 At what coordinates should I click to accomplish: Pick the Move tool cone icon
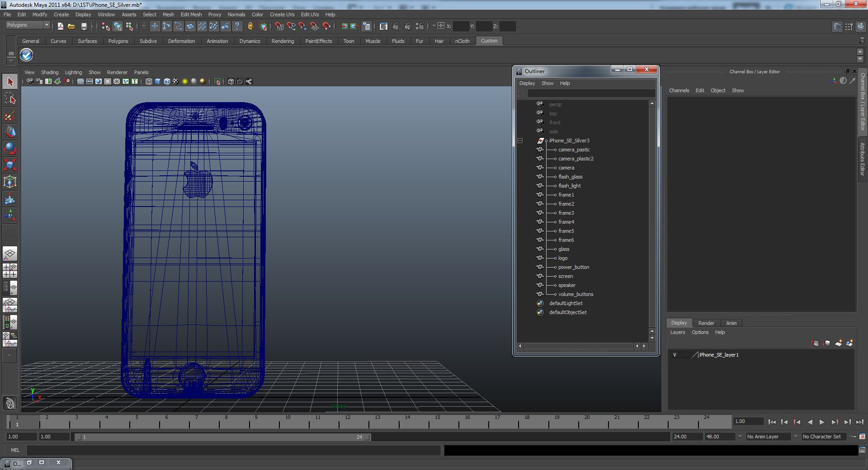(x=10, y=132)
